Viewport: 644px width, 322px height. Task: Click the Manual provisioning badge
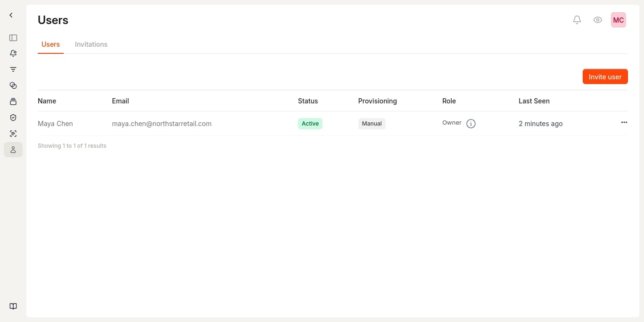(372, 124)
